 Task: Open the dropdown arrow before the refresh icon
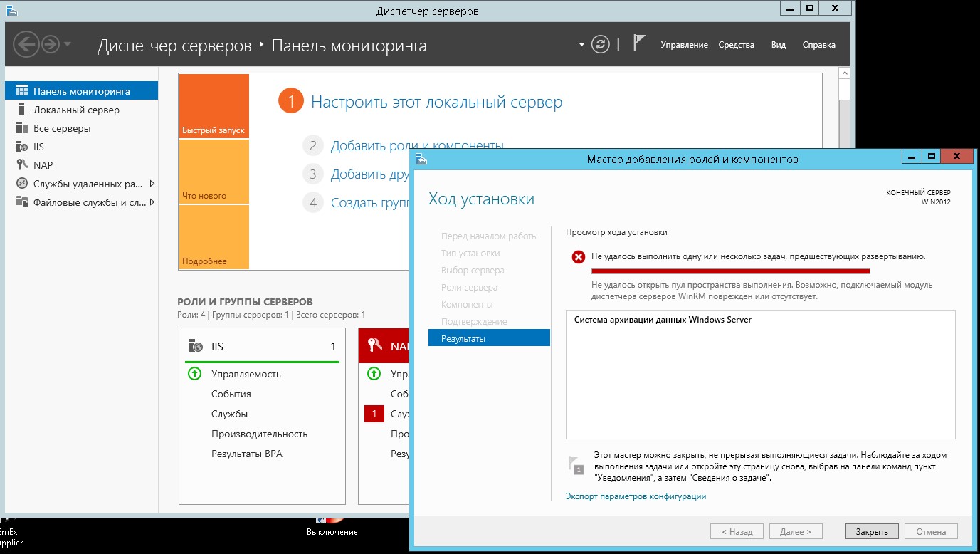[x=581, y=45]
